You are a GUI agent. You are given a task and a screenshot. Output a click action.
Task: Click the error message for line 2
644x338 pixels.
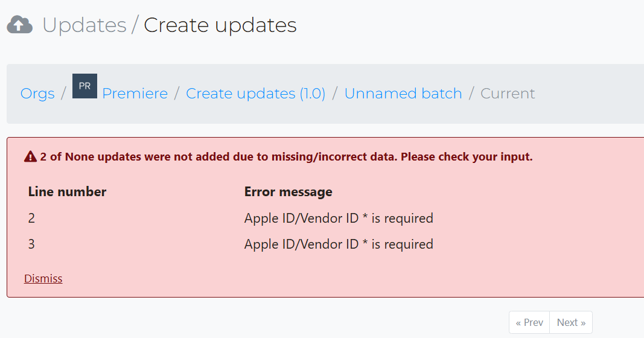[339, 218]
